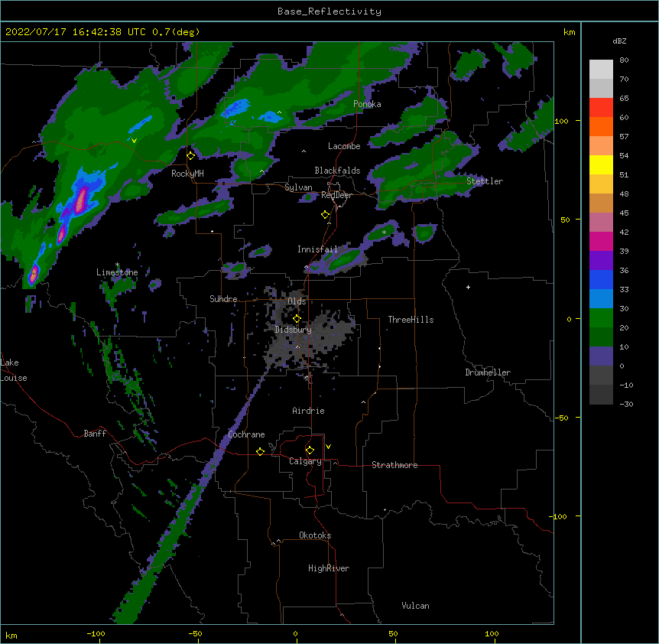659x644 pixels.
Task: Click the light blue swatch between 33 and 30 dBZ
Action: point(601,298)
